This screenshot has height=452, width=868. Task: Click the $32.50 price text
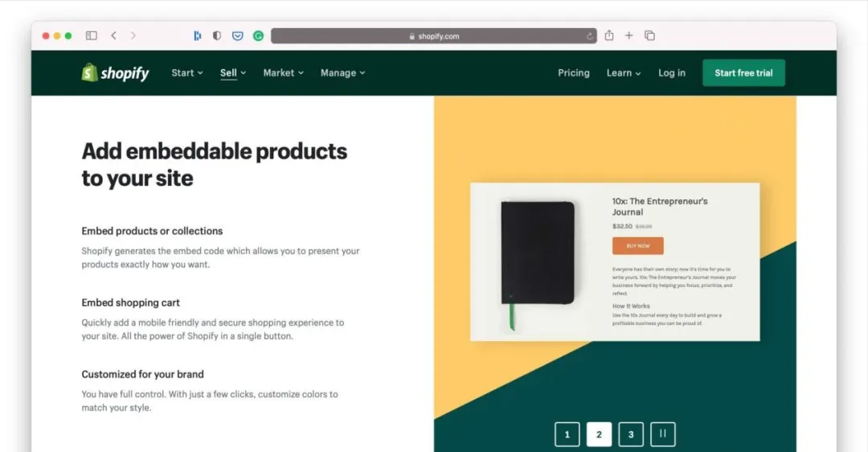pyautogui.click(x=622, y=226)
